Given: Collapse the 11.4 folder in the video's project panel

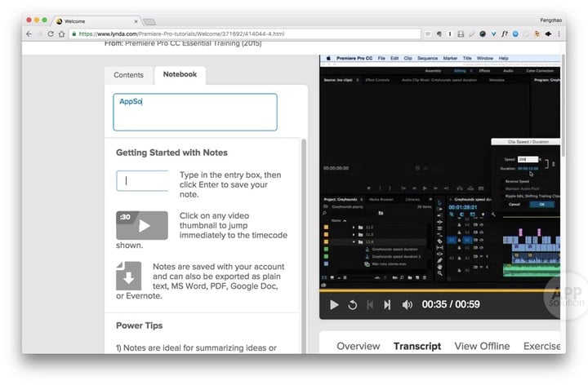Looking at the screenshot, I should click(x=354, y=242).
